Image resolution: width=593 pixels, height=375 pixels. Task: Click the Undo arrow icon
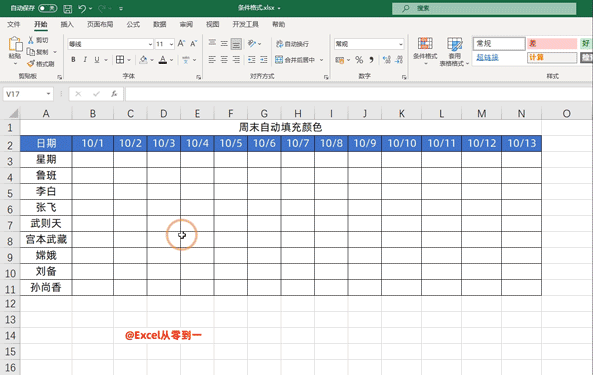click(82, 8)
